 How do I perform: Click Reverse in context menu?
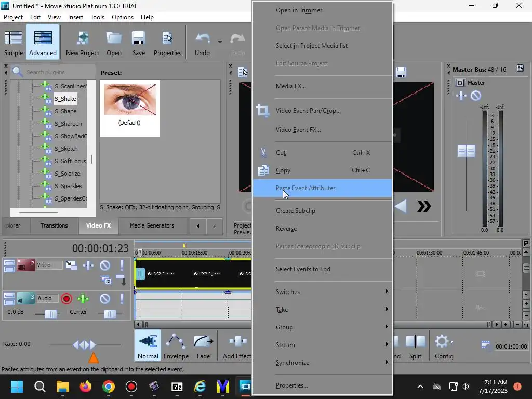click(x=322, y=229)
